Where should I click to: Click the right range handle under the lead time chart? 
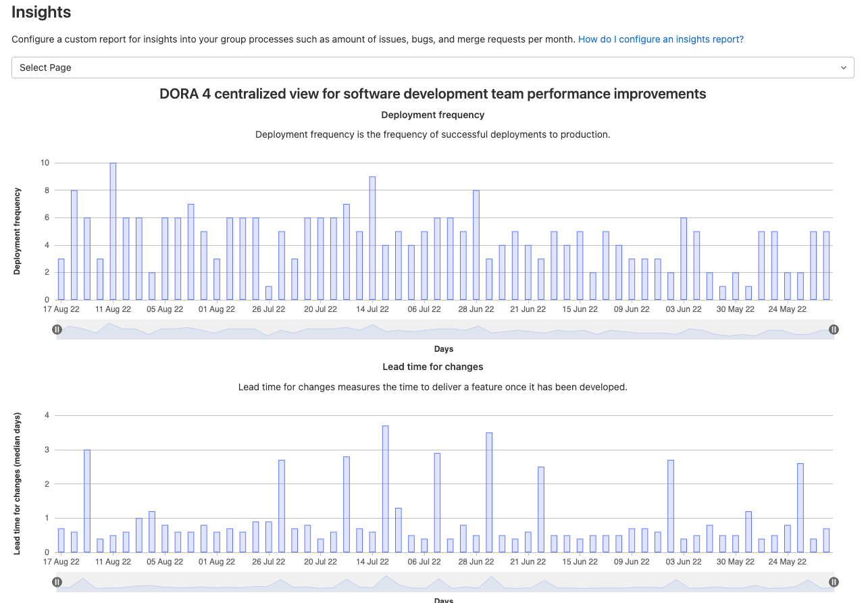pos(834,581)
